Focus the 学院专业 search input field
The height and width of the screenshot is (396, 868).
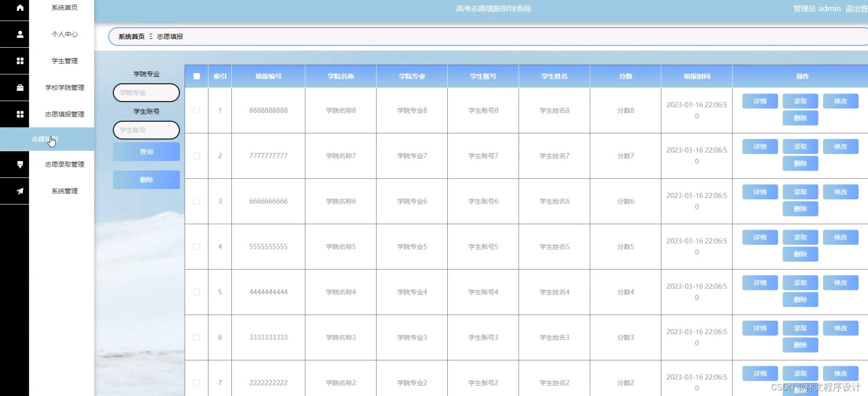click(x=146, y=93)
